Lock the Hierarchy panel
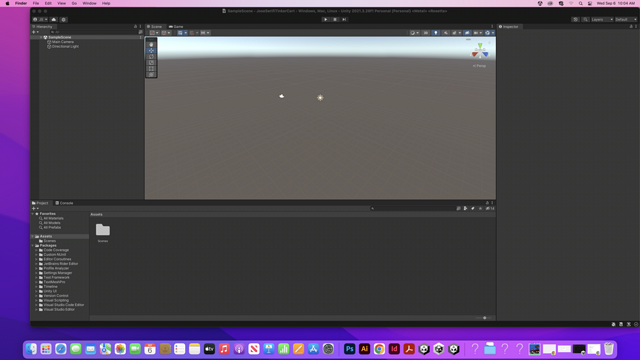Screen dimensions: 640x360 (136, 27)
